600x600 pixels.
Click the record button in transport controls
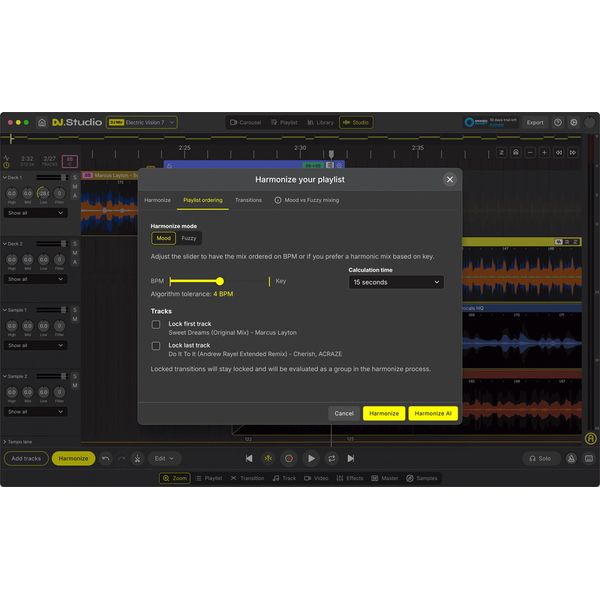pyautogui.click(x=289, y=458)
